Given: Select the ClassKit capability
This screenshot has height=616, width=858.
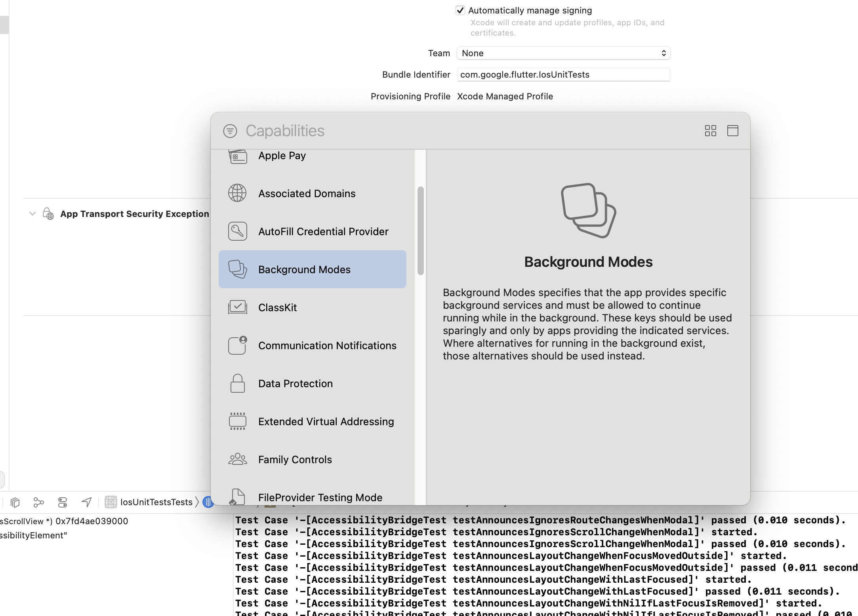Looking at the screenshot, I should coord(277,308).
